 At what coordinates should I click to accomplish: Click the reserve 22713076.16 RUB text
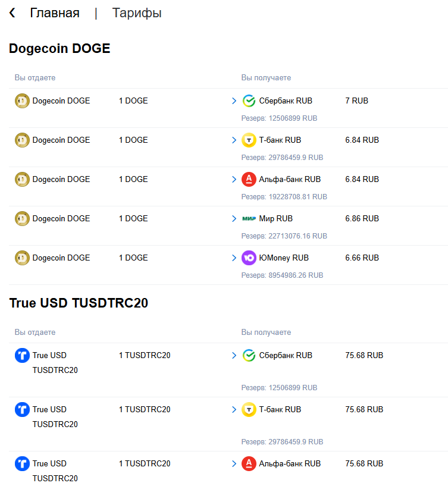pos(284,236)
